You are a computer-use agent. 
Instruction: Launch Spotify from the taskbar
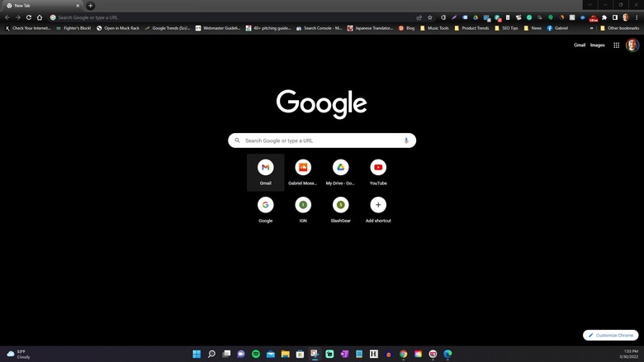pos(256,354)
